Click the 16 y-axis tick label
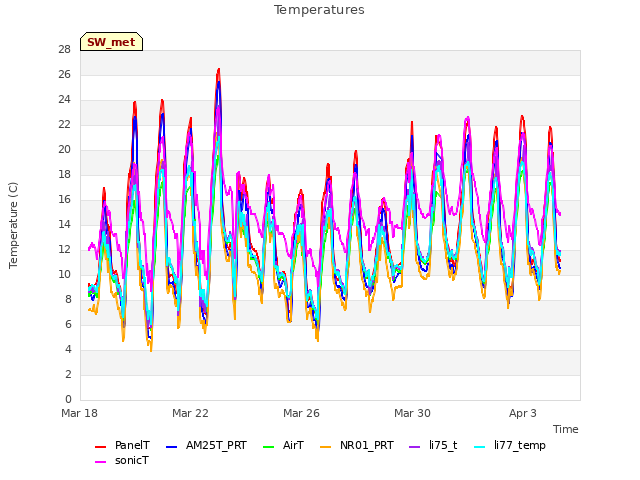Viewport: 640px width, 480px height. pyautogui.click(x=64, y=199)
